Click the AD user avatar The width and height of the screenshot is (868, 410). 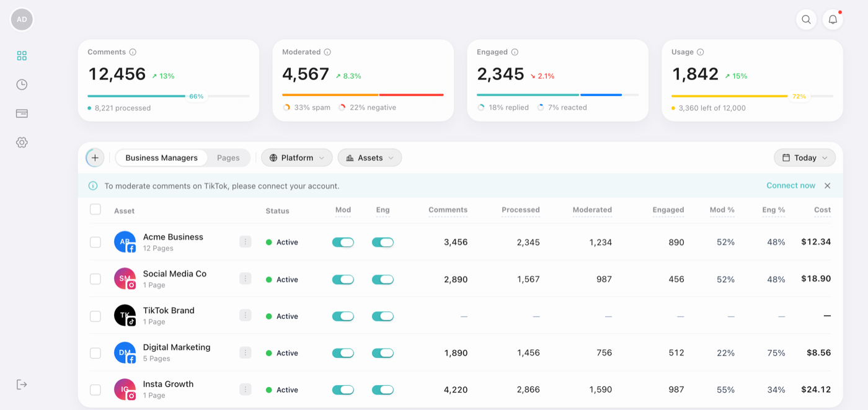pos(22,19)
